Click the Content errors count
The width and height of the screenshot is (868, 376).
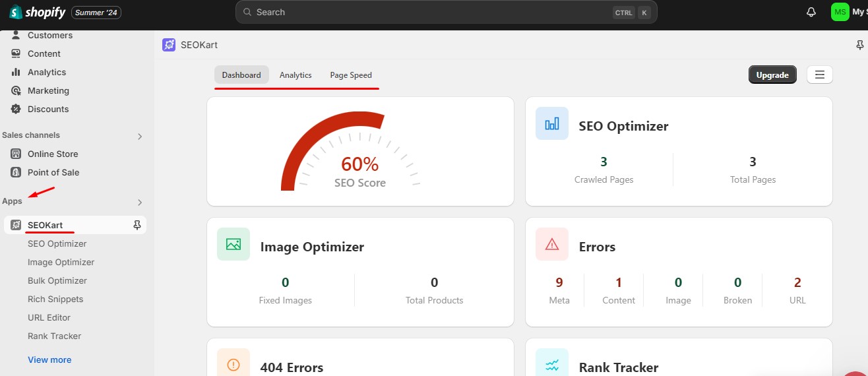click(619, 282)
